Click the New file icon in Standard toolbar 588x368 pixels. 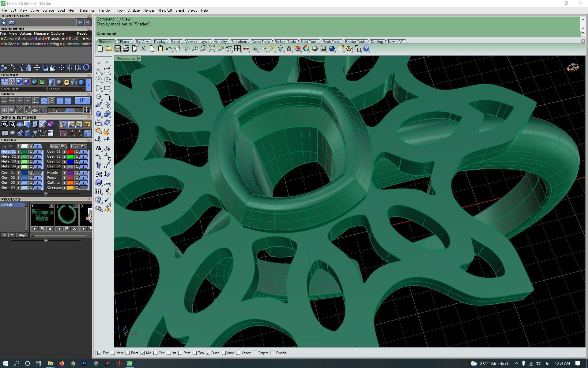pyautogui.click(x=100, y=48)
